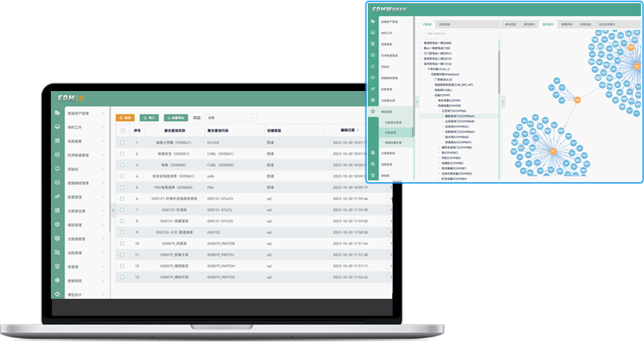Check the checkbox for row 12 IDI0079_PARTDH

point(122,266)
